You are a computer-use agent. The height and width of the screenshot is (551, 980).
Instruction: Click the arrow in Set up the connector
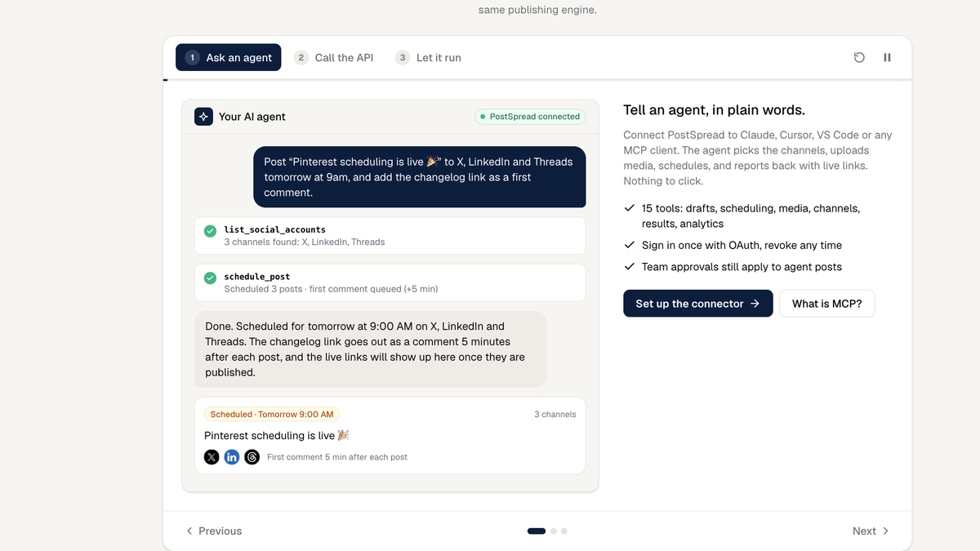click(755, 304)
